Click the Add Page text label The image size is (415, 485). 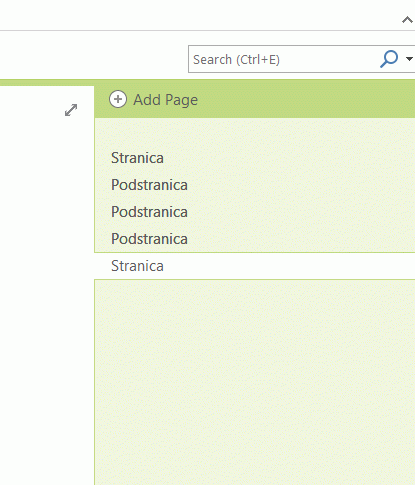166,100
